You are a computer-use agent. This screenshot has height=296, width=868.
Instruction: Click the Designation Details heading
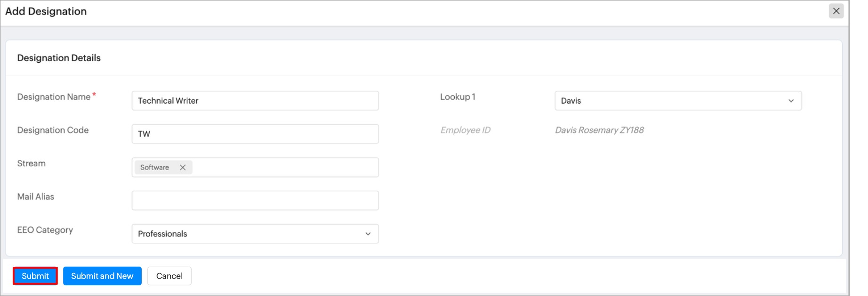(x=59, y=58)
